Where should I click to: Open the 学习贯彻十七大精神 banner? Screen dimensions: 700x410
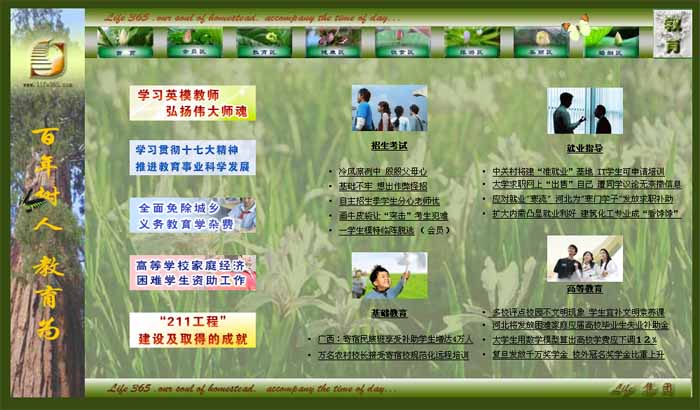(x=192, y=158)
